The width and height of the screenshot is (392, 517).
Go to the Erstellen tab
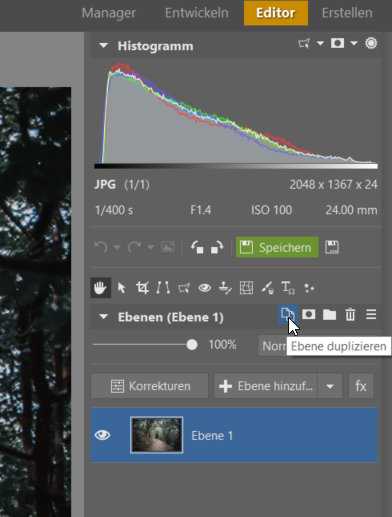(x=347, y=13)
